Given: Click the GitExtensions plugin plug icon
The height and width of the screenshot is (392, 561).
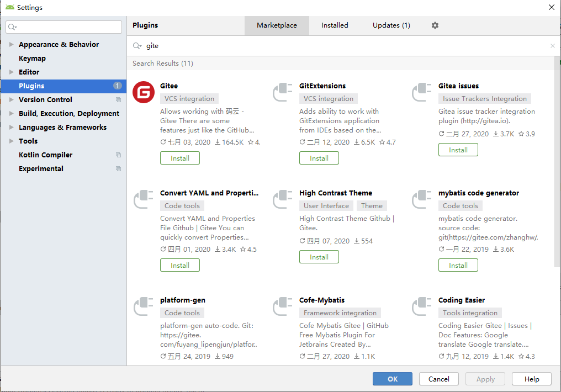Looking at the screenshot, I should (x=283, y=92).
